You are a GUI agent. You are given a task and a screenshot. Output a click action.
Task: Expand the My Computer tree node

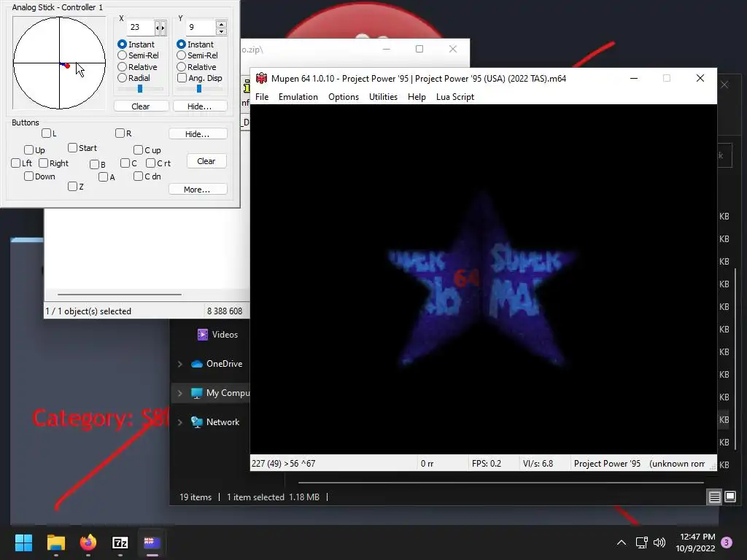tap(180, 393)
